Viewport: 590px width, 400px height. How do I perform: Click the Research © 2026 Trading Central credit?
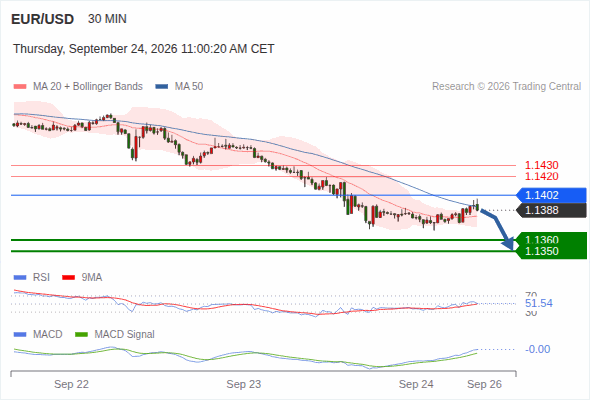coord(506,87)
